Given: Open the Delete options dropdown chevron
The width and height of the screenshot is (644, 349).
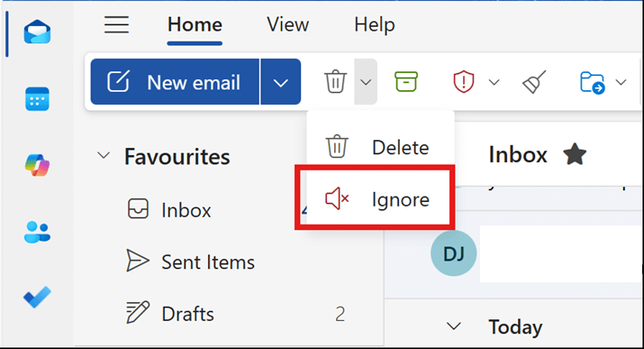Looking at the screenshot, I should pyautogui.click(x=366, y=82).
